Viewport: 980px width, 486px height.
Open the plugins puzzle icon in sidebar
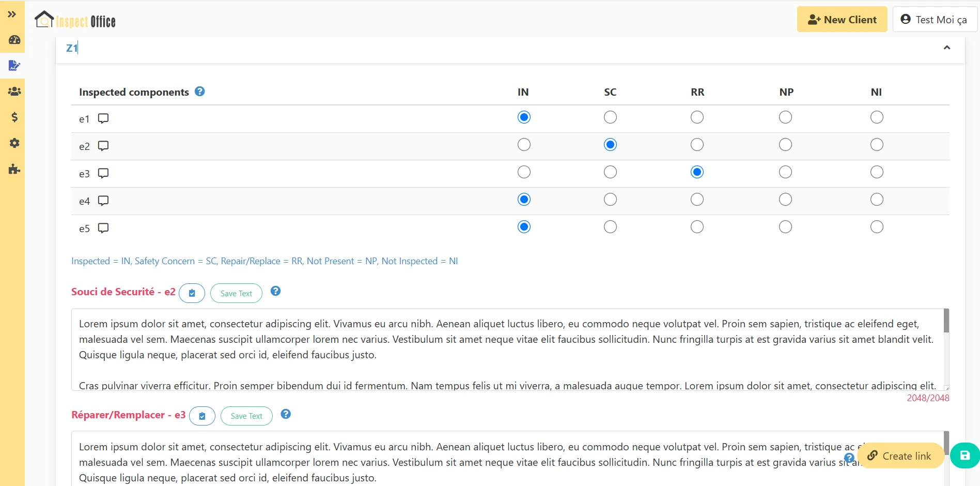(x=14, y=169)
